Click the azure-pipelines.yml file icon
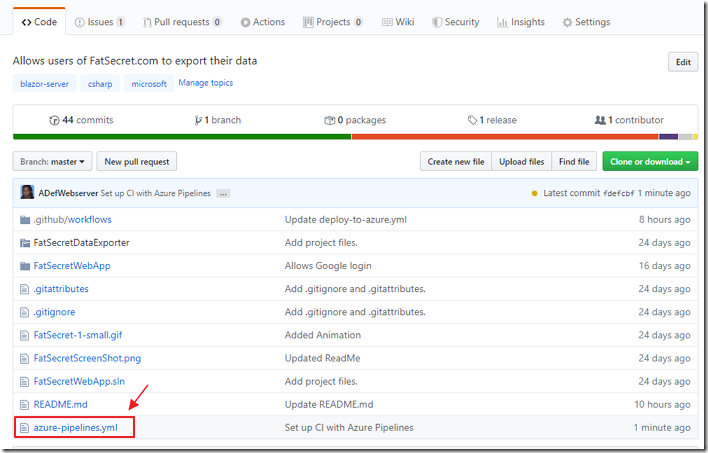 tap(24, 428)
